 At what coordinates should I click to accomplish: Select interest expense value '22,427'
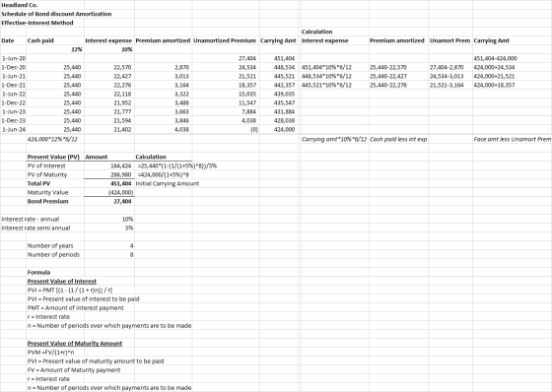(x=122, y=77)
